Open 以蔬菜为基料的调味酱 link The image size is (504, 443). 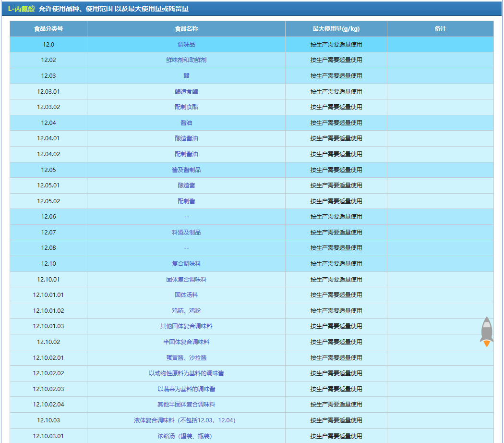pyautogui.click(x=186, y=389)
